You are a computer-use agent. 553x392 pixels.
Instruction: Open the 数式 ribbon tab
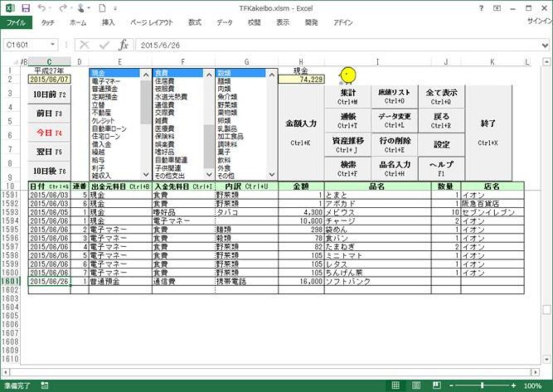pyautogui.click(x=195, y=22)
